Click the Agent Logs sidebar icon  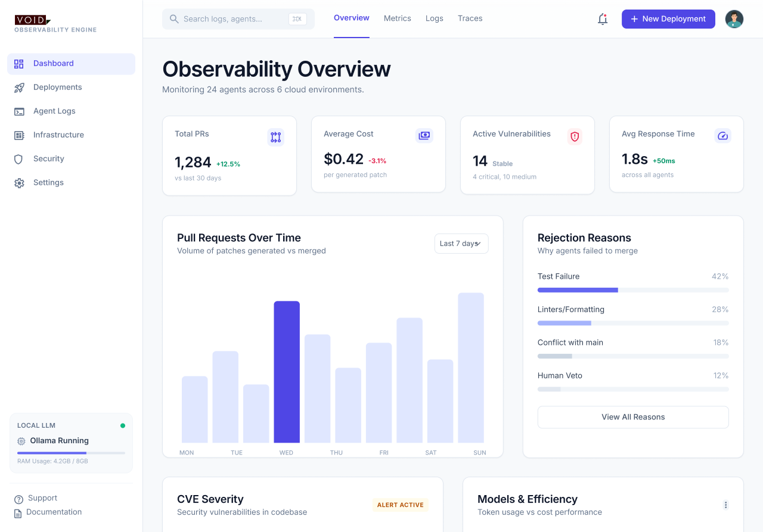tap(19, 111)
